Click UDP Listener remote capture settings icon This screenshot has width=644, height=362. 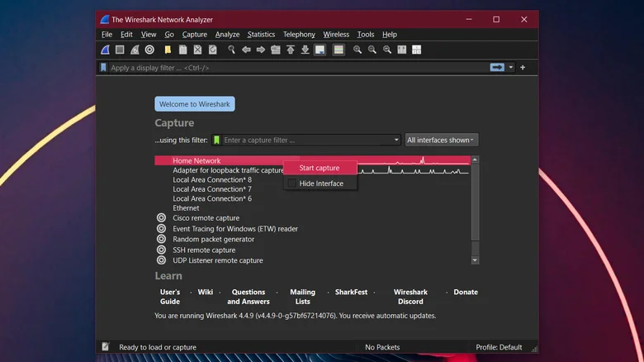pos(161,260)
